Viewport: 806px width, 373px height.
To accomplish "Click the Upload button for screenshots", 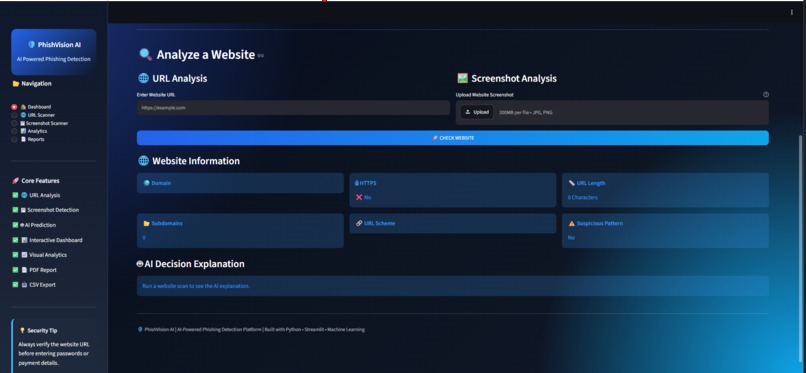I will 477,112.
